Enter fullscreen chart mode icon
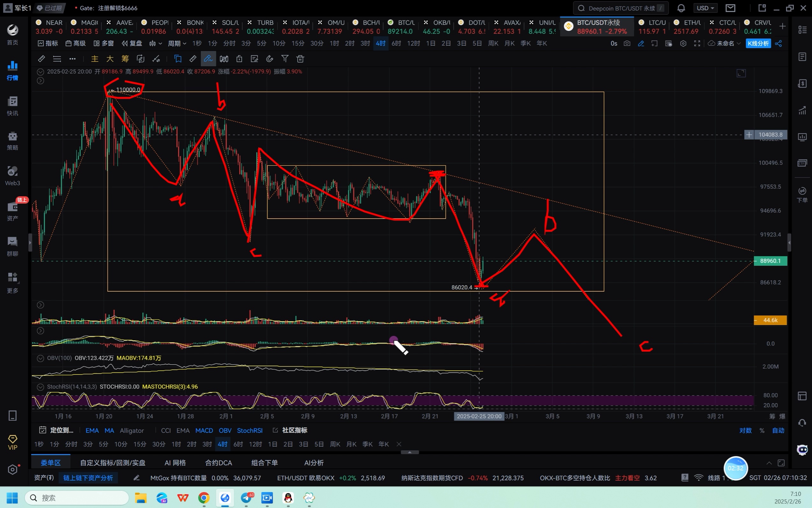This screenshot has height=508, width=812. [x=697, y=43]
